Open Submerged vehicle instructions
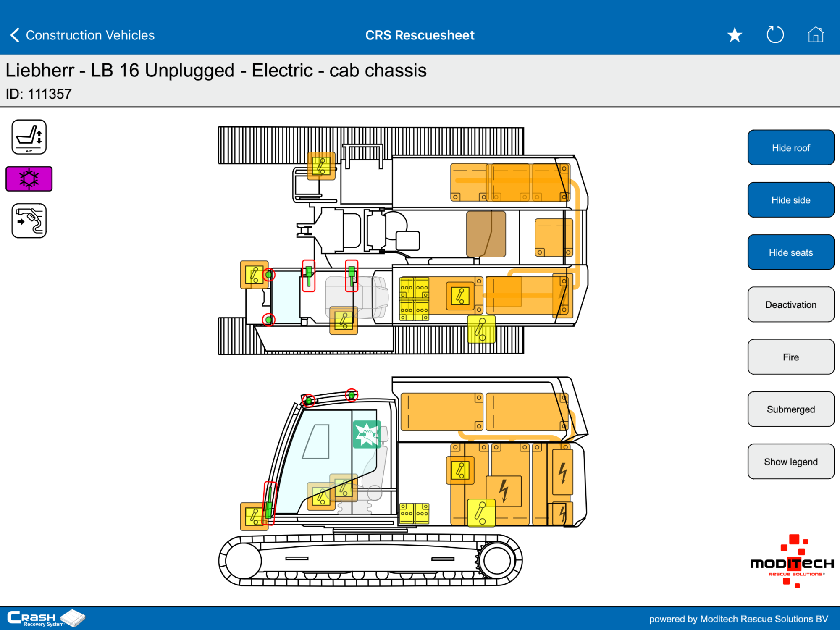Viewport: 840px width, 630px height. 790,409
